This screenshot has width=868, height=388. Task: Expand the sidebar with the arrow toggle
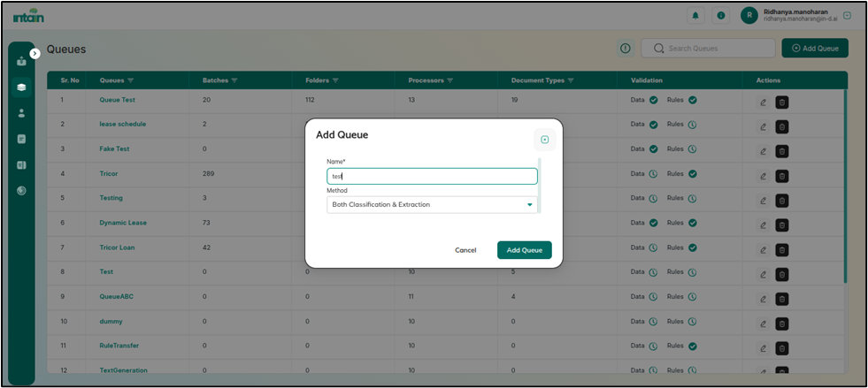click(35, 53)
